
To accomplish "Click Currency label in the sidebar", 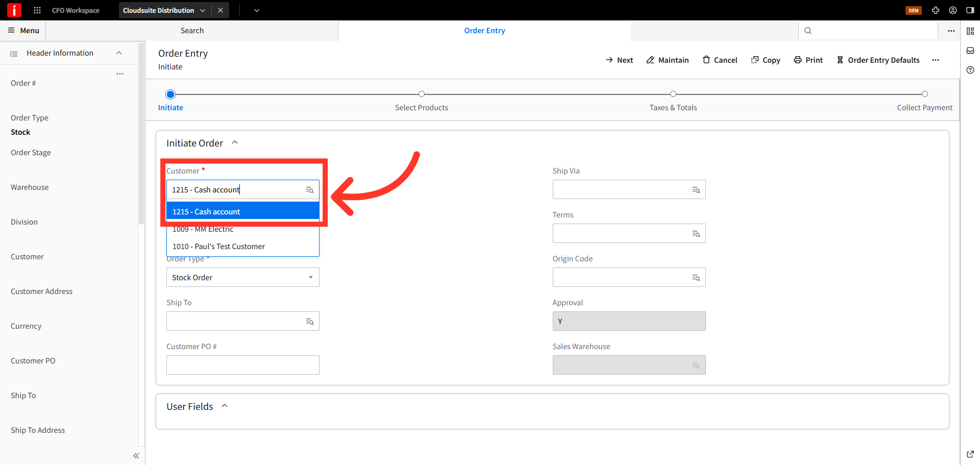I will click(26, 326).
